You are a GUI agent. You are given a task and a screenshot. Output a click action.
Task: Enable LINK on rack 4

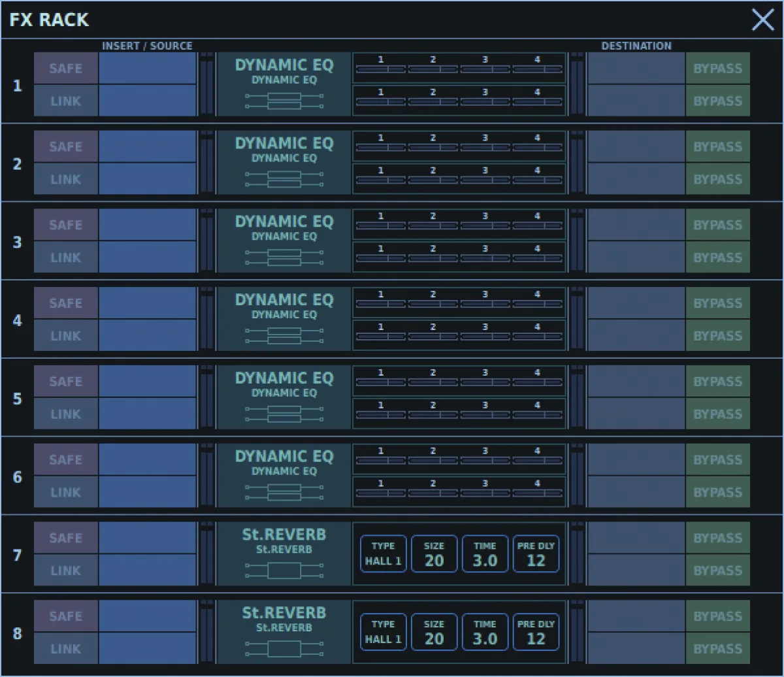pos(66,336)
